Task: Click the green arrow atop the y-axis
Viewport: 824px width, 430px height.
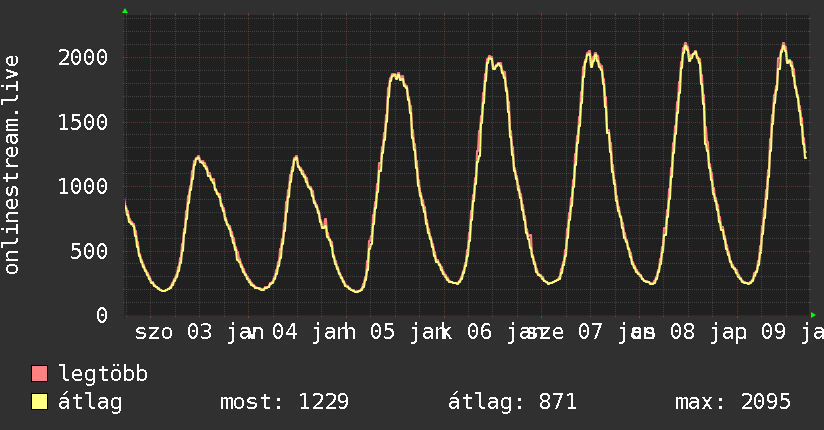Action: [x=125, y=11]
